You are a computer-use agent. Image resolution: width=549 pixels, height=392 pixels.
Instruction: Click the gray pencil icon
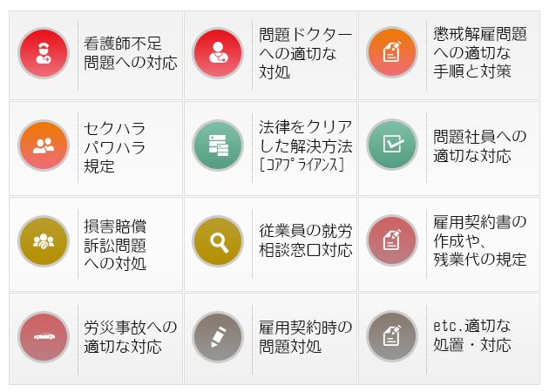[x=218, y=337]
